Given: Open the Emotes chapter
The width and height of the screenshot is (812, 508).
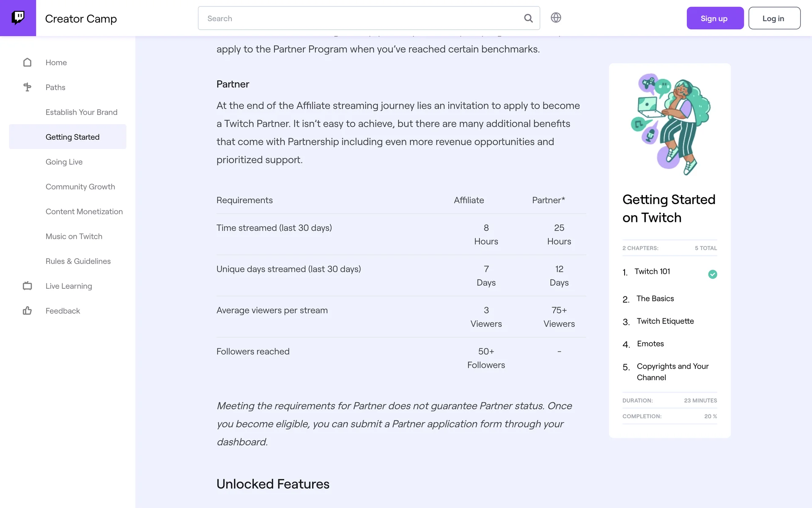Looking at the screenshot, I should [650, 344].
